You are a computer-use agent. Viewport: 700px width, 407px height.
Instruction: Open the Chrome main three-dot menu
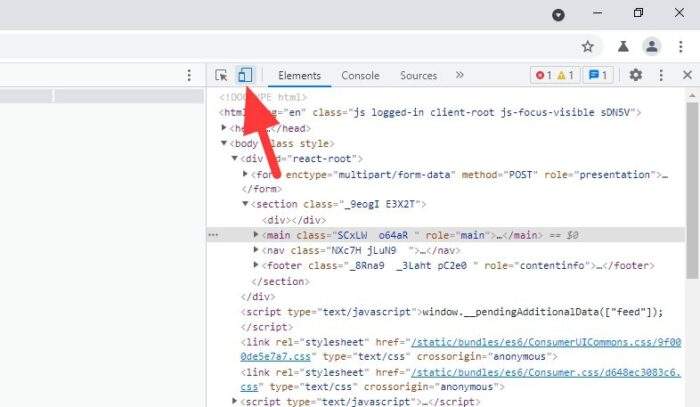(x=680, y=46)
